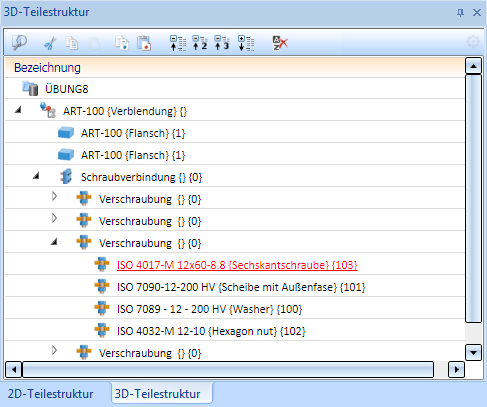The height and width of the screenshot is (407, 487).
Task: Close the 3D-Teilestruktur panel
Action: pyautogui.click(x=477, y=13)
